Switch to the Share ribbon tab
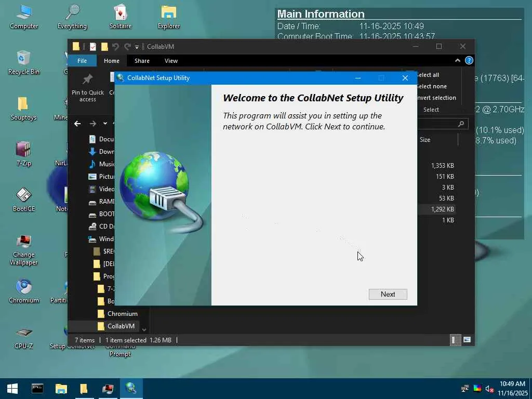This screenshot has width=532, height=399. point(142,61)
